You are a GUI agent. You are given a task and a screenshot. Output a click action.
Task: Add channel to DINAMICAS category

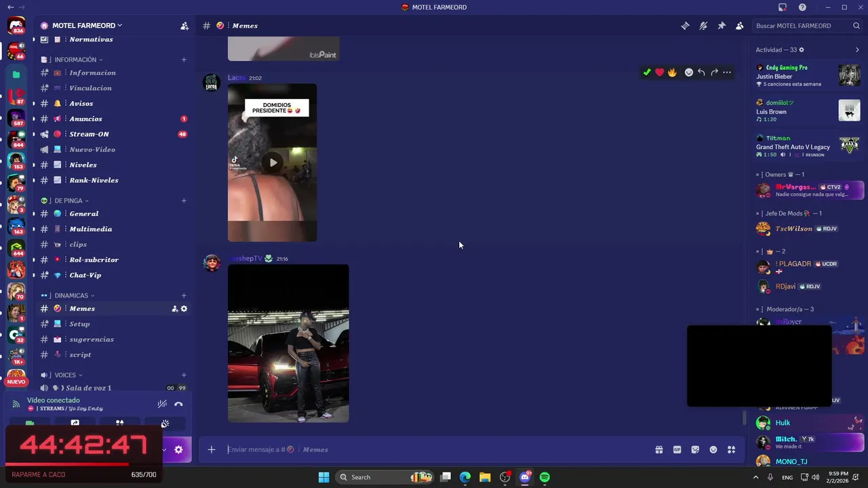(184, 296)
